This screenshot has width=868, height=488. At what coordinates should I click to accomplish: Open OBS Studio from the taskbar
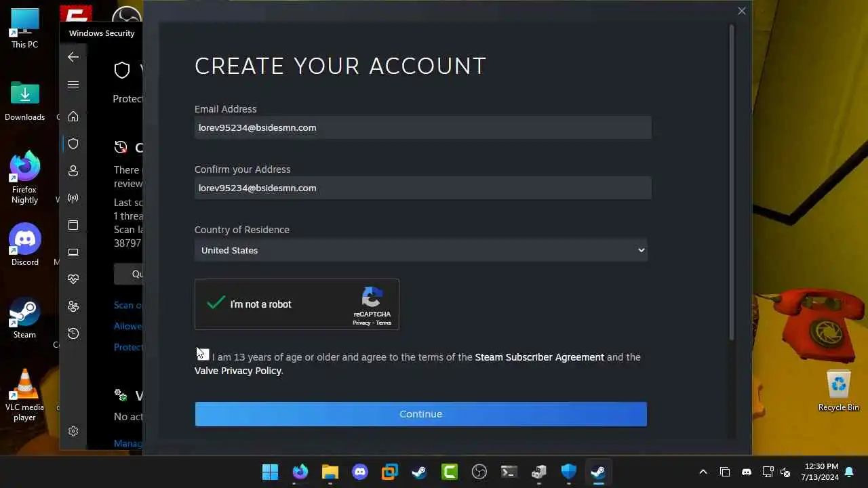tap(479, 472)
